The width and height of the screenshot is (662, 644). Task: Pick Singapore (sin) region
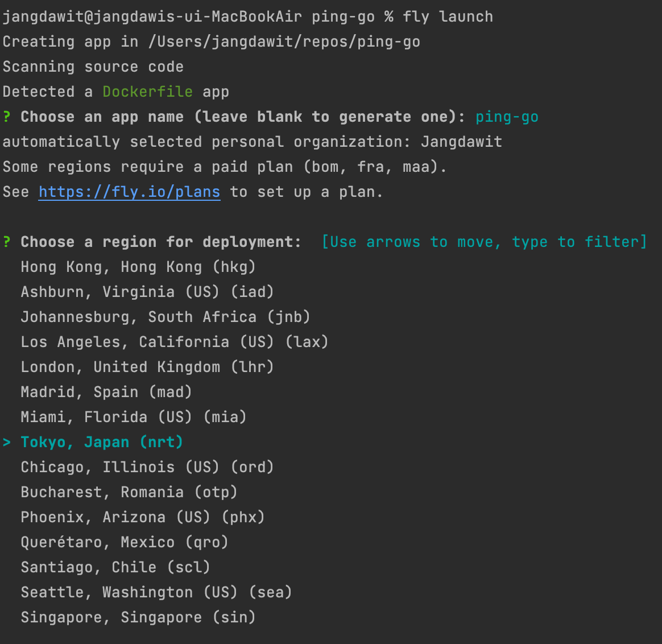[138, 617]
